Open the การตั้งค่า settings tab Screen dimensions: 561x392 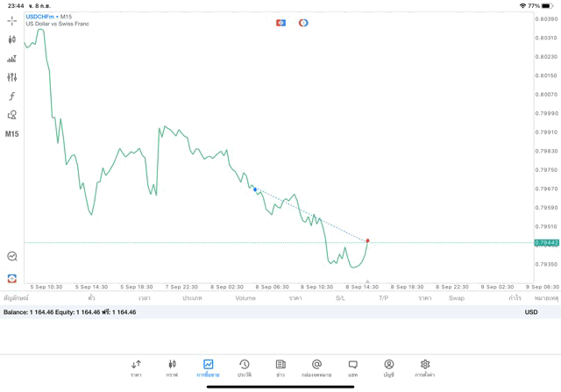pos(425,368)
